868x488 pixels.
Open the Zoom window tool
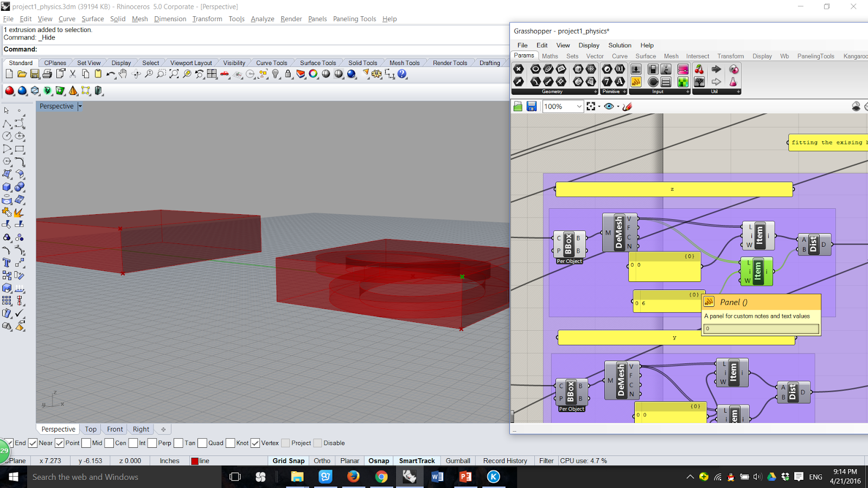(162, 74)
